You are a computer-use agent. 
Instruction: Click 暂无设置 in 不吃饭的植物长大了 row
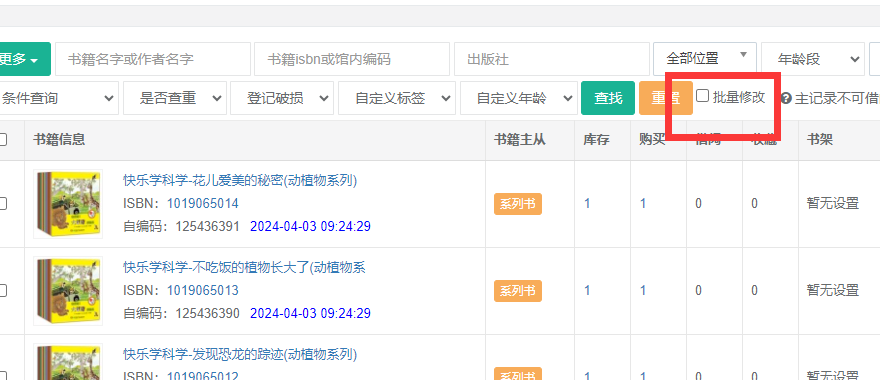tap(833, 290)
